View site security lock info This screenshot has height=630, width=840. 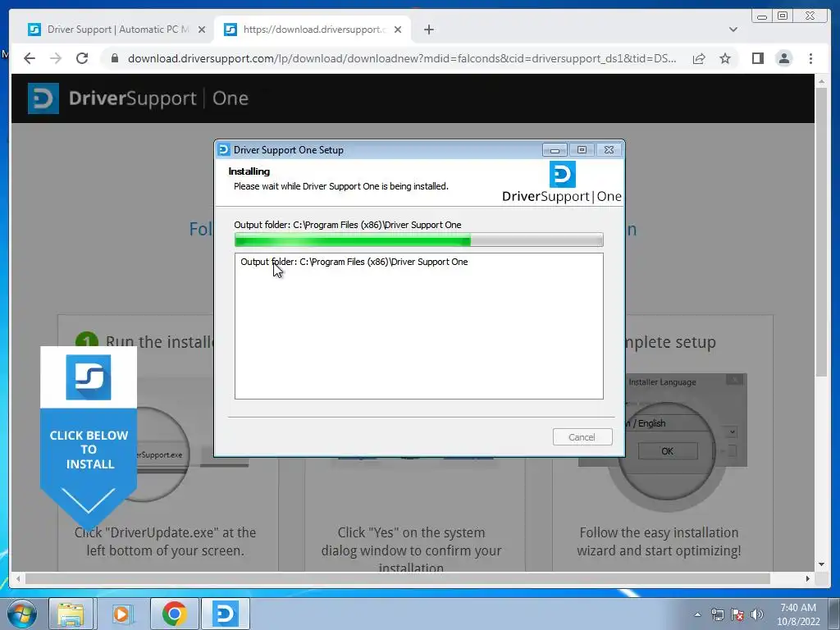pyautogui.click(x=115, y=58)
